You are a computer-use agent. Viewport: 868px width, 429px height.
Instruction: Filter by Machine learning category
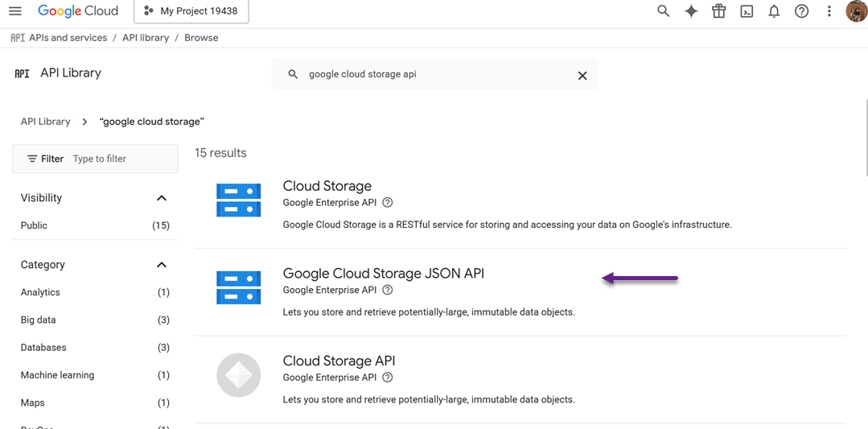[57, 375]
